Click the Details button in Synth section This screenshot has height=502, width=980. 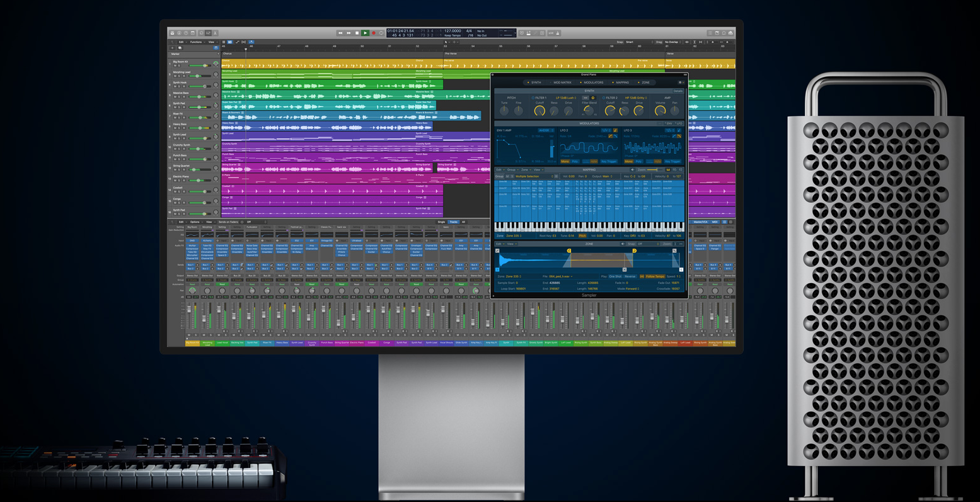point(678,91)
